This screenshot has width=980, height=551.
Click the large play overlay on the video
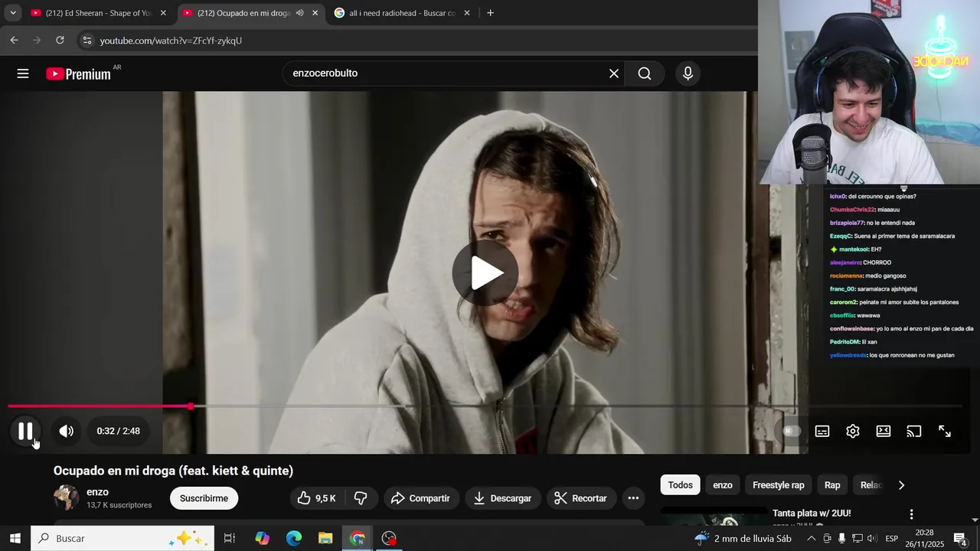485,273
